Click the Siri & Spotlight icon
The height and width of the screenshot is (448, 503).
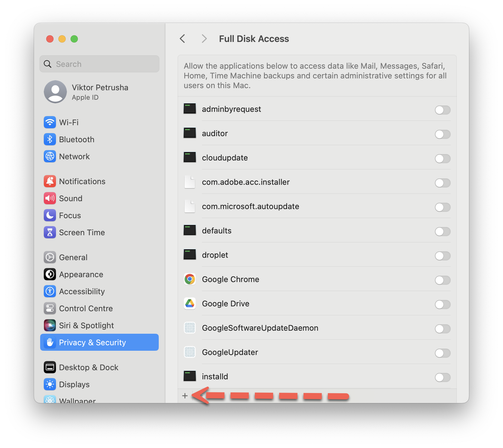pyautogui.click(x=50, y=326)
